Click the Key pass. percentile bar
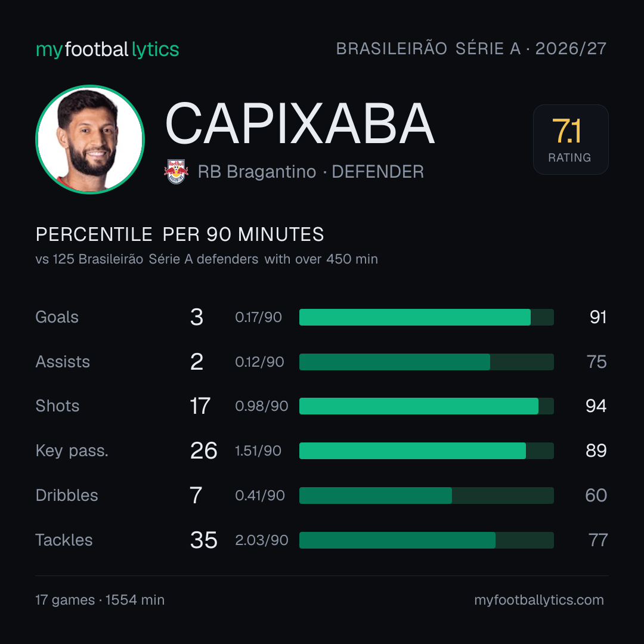The height and width of the screenshot is (644, 644). [426, 451]
